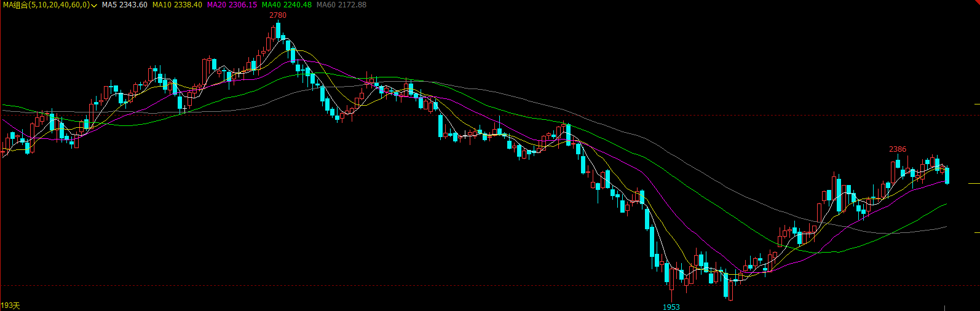Viewport: 980px width, 311px height.
Task: Select the MA20 2306.15 value label
Action: [x=232, y=5]
